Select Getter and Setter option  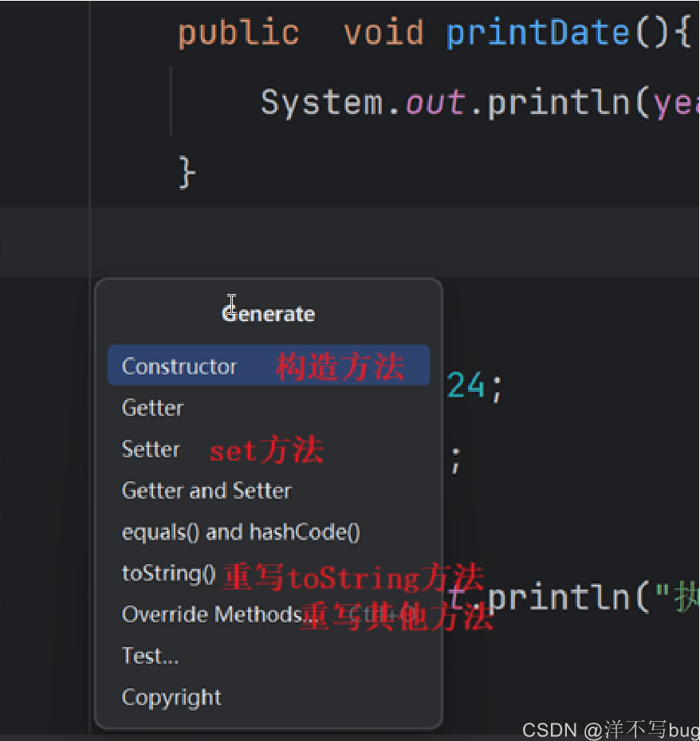click(x=269, y=491)
